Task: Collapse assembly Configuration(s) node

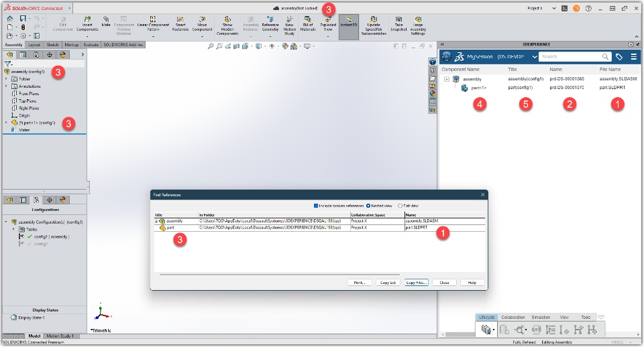Action: point(6,222)
